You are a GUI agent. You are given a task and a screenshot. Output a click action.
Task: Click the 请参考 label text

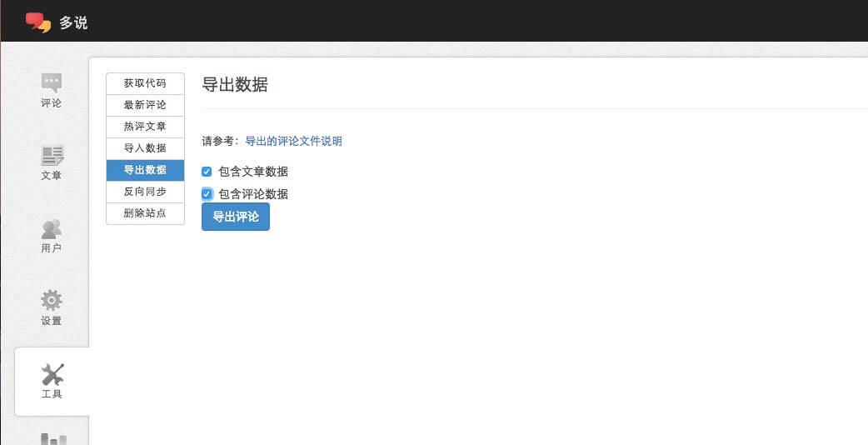coord(220,141)
